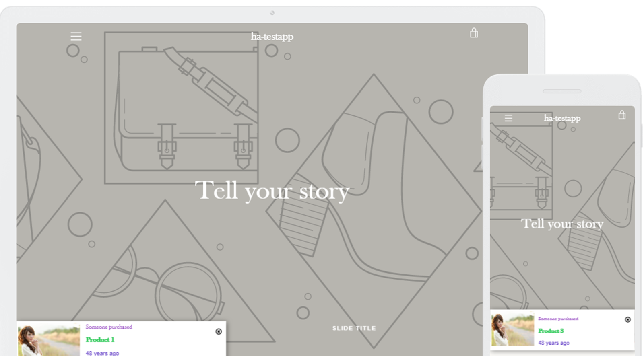Click the woman thumbnail in the desktop notification

click(49, 339)
